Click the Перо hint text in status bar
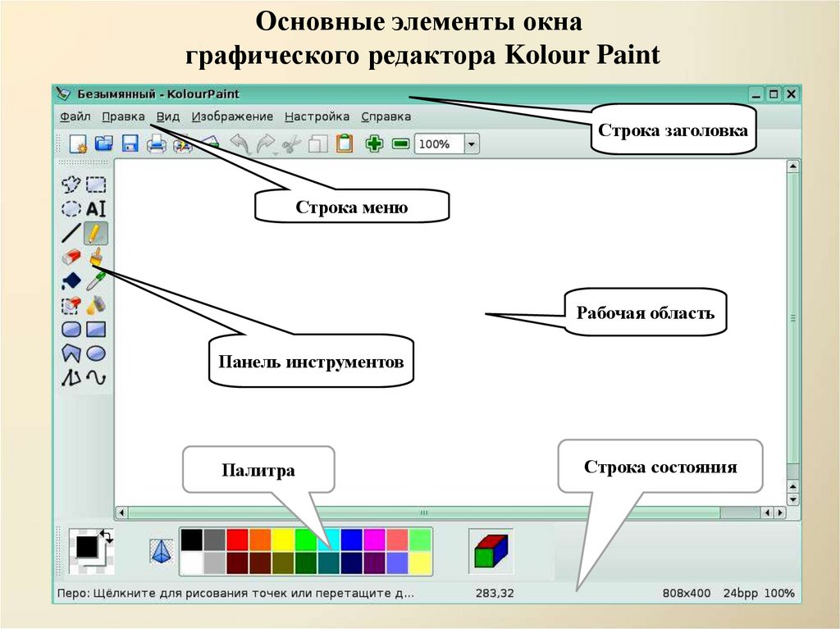The image size is (840, 629). pos(235,593)
